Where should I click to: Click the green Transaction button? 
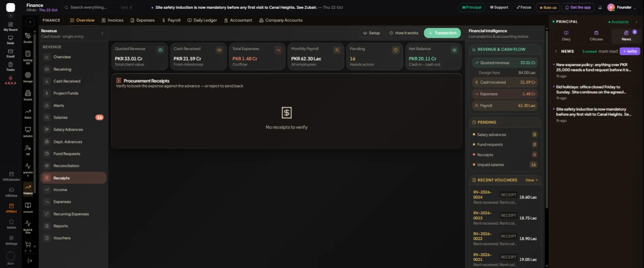coord(442,33)
